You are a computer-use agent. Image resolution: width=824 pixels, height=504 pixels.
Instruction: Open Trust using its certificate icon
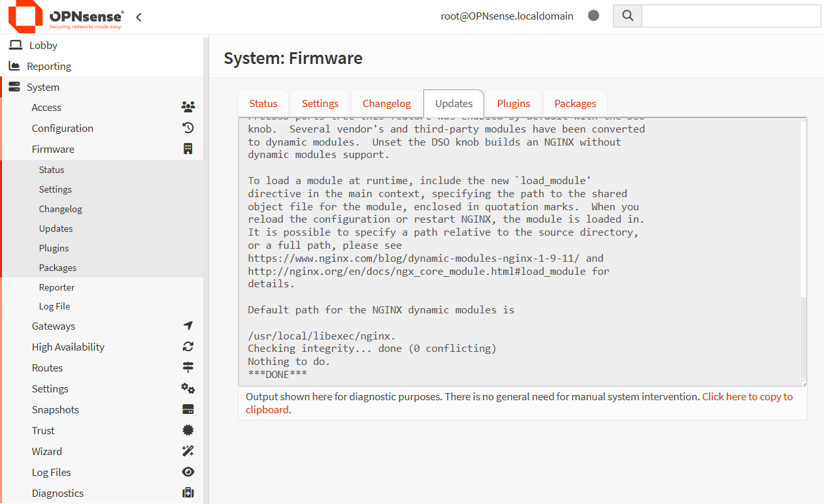(x=188, y=430)
